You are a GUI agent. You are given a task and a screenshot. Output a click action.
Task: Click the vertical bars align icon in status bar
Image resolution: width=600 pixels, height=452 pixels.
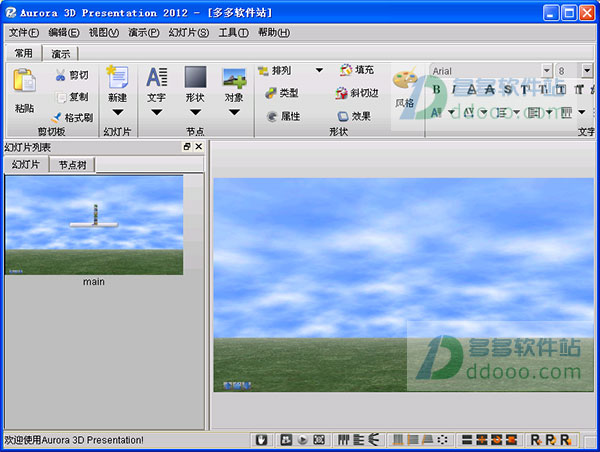(x=343, y=440)
